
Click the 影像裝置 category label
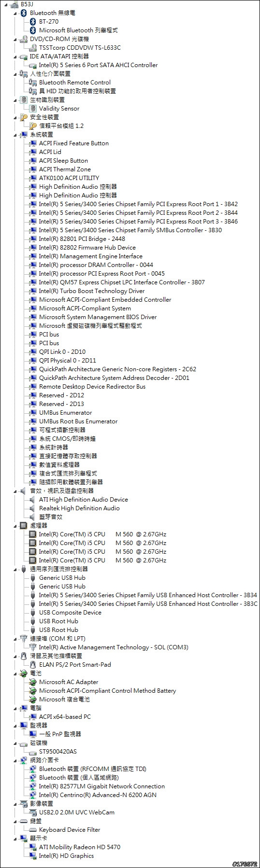[x=42, y=804]
